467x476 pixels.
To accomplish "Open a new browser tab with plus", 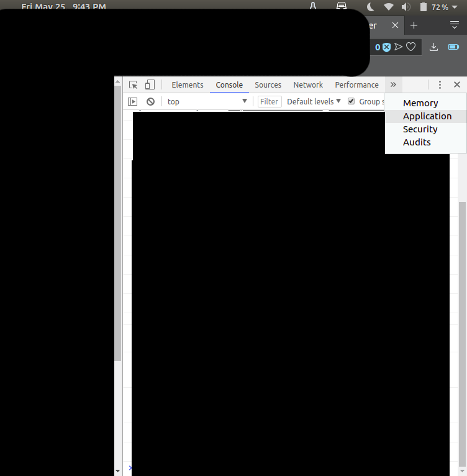I will pyautogui.click(x=414, y=25).
